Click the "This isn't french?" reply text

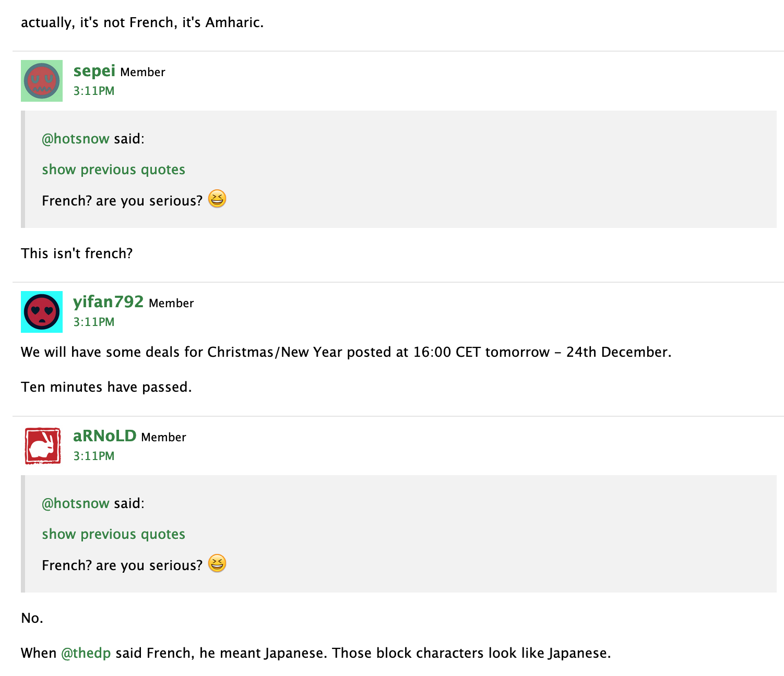pos(77,253)
